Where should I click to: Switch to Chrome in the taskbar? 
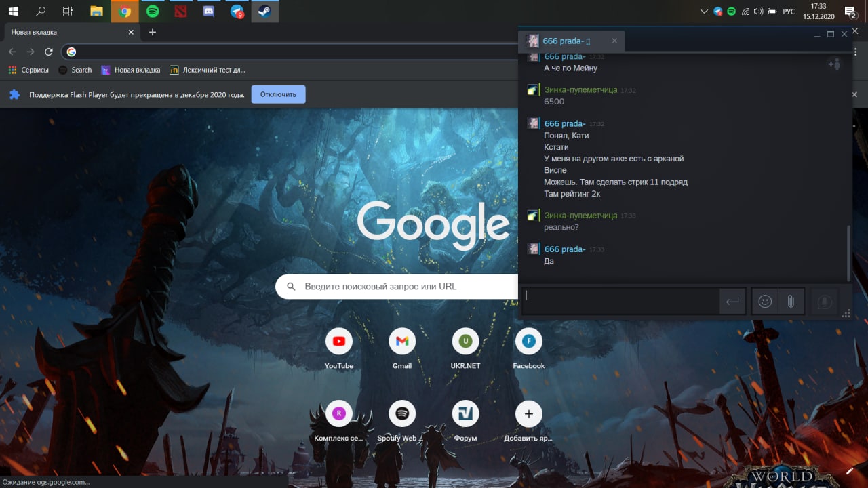pos(125,11)
